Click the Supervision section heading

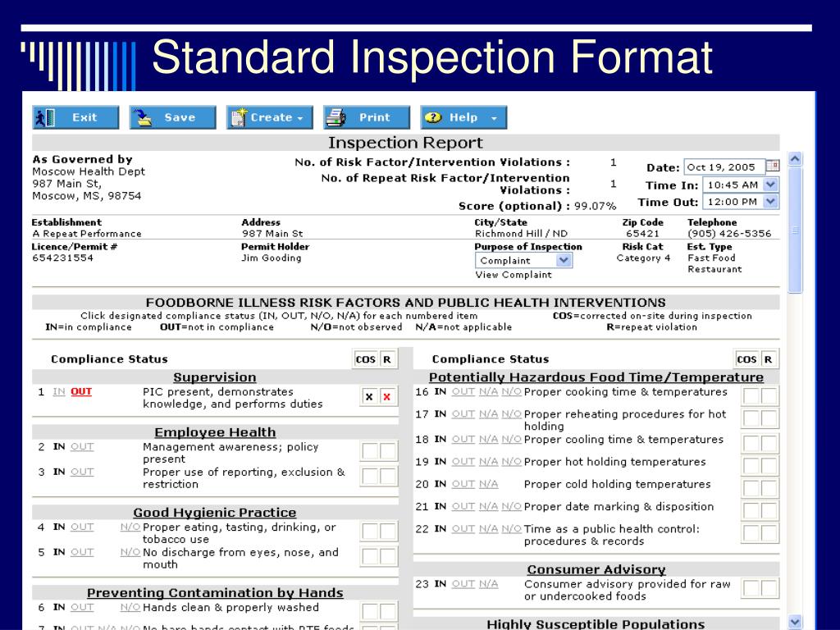pos(215,377)
